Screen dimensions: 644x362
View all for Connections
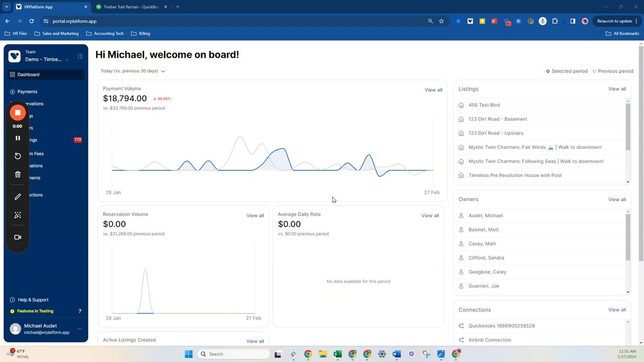(x=617, y=310)
